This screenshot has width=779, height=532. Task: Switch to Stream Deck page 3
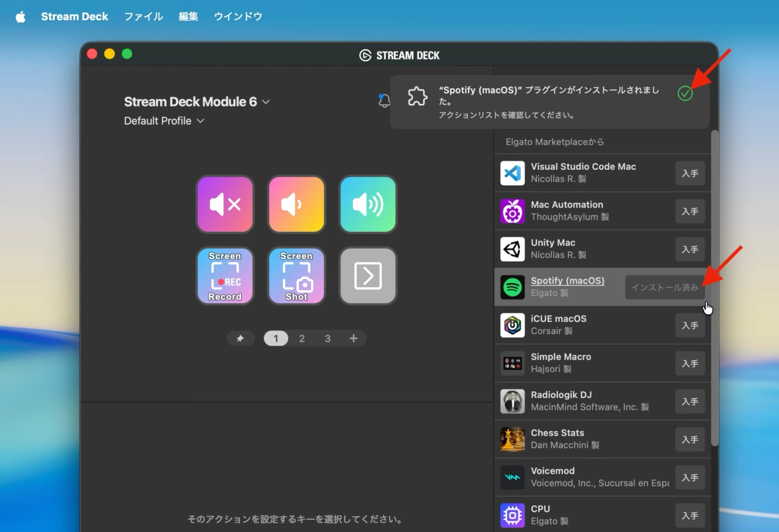[x=327, y=338]
